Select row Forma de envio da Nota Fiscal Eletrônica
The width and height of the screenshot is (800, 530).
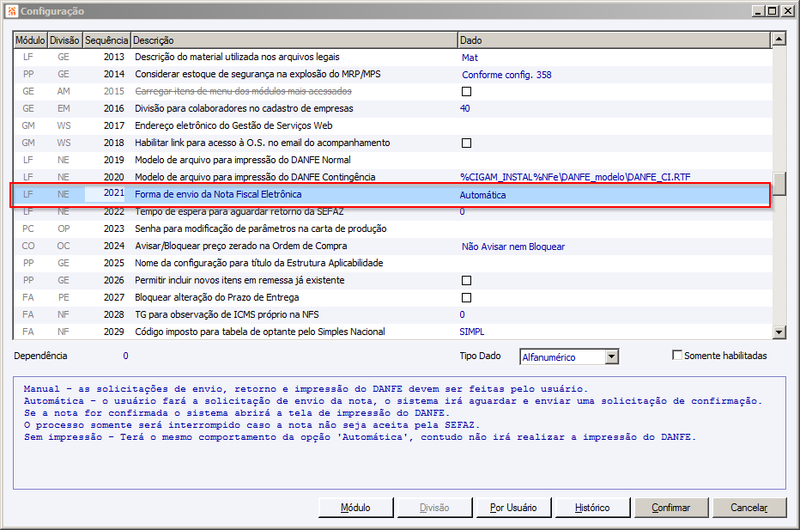(x=392, y=194)
